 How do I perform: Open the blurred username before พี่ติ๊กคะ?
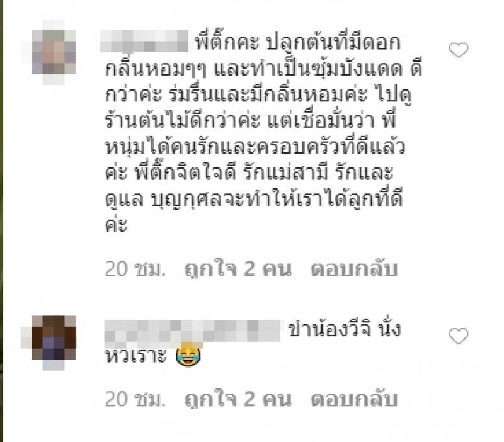[x=144, y=41]
